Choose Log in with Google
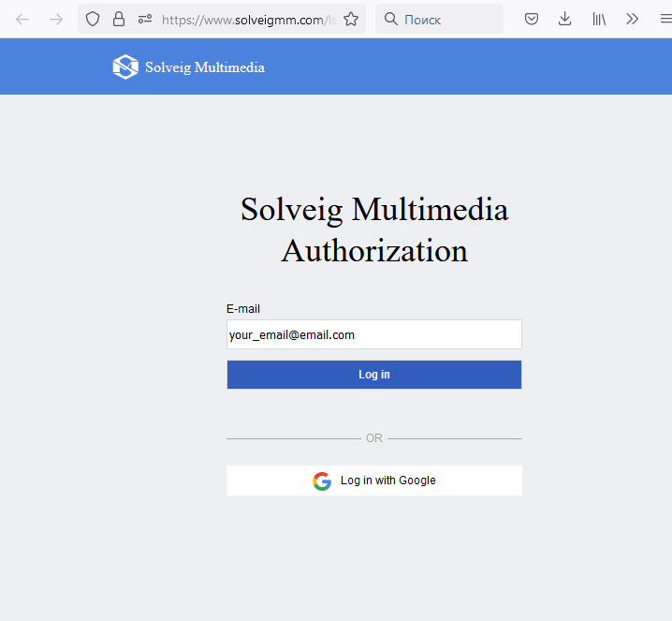The image size is (672, 621). pyautogui.click(x=374, y=481)
